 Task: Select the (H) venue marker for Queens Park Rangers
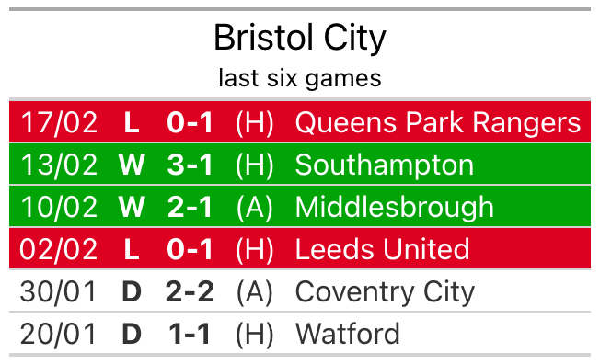255,123
